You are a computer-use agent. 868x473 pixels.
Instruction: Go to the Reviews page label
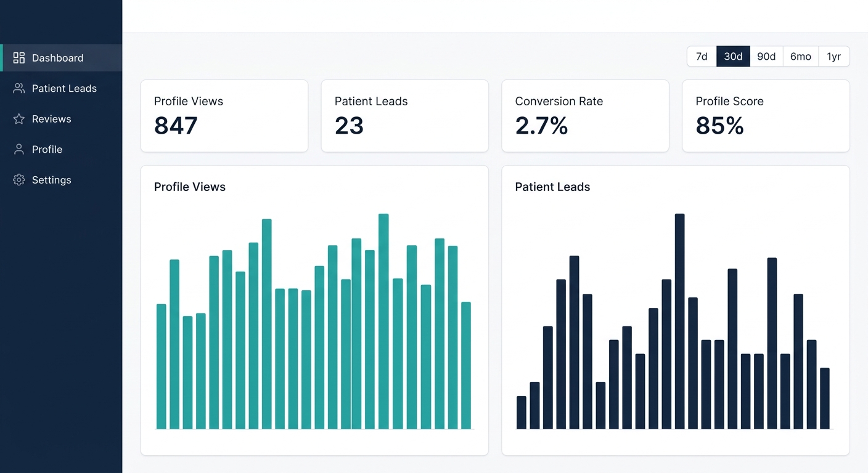click(x=52, y=119)
